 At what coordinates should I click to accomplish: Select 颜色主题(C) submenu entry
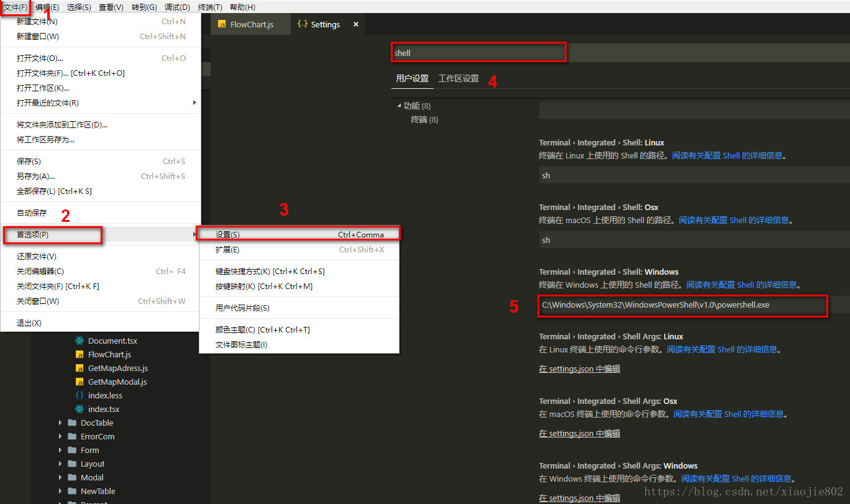point(299,330)
